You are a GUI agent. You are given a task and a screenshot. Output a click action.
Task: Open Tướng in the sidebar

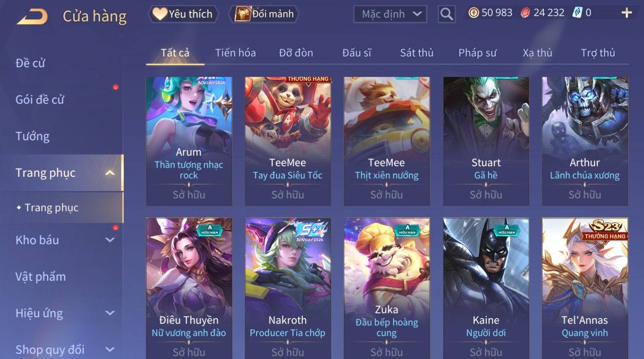(x=32, y=136)
